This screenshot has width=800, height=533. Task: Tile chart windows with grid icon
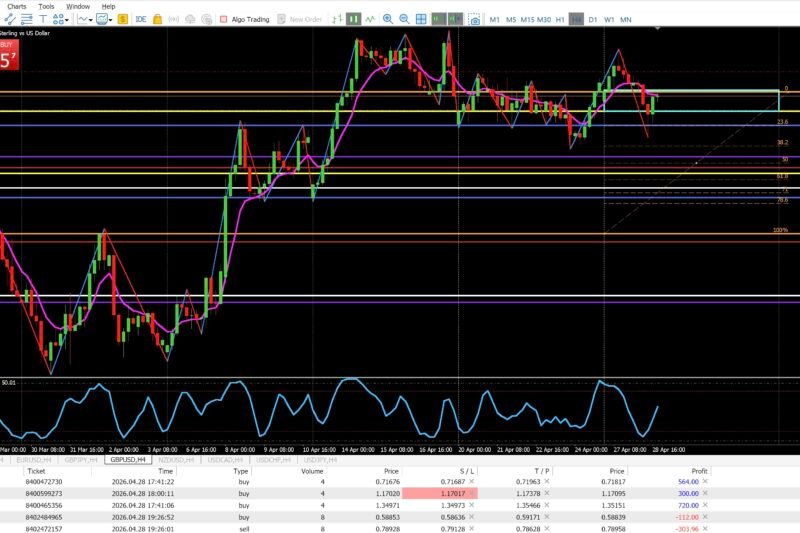[421, 19]
